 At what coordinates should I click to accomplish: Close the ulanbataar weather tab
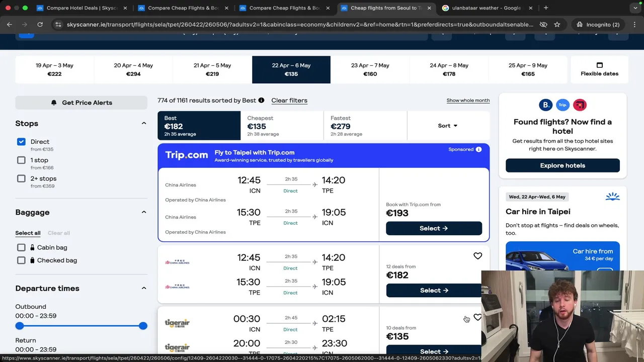tap(530, 8)
